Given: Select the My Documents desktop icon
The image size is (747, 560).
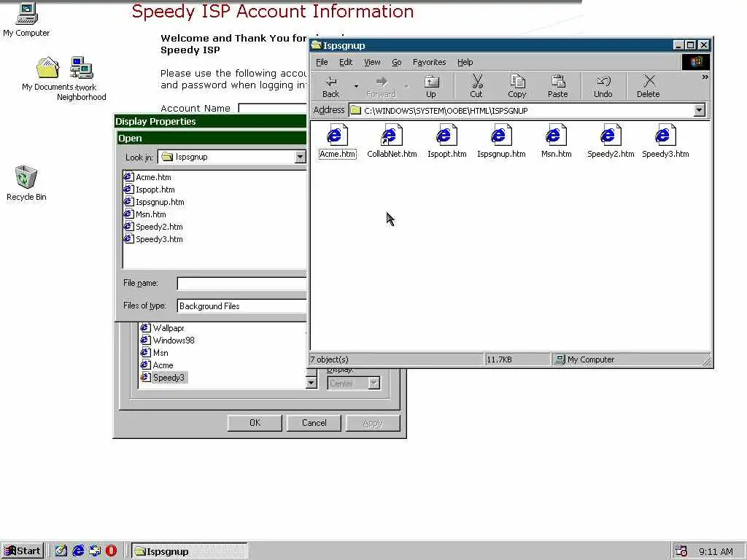Looking at the screenshot, I should (47, 74).
